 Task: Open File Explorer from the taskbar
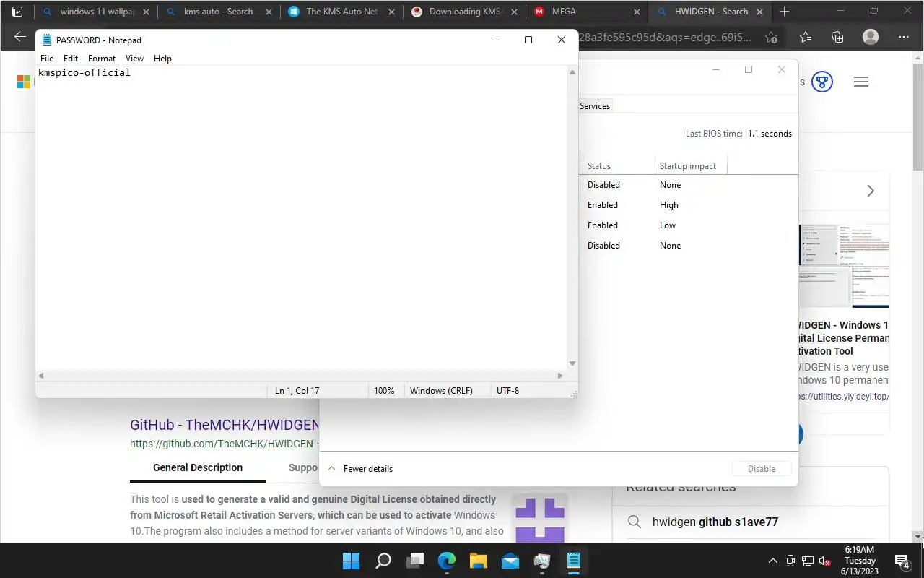pyautogui.click(x=479, y=561)
